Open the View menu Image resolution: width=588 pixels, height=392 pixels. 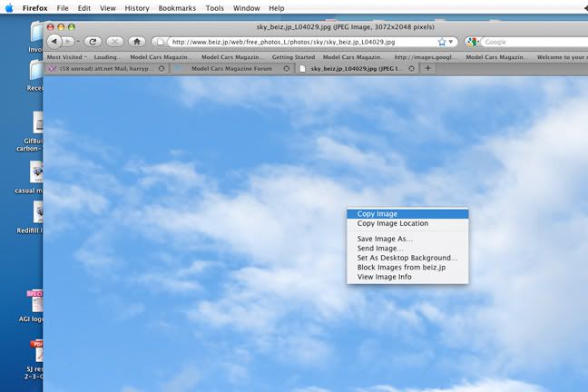[108, 8]
